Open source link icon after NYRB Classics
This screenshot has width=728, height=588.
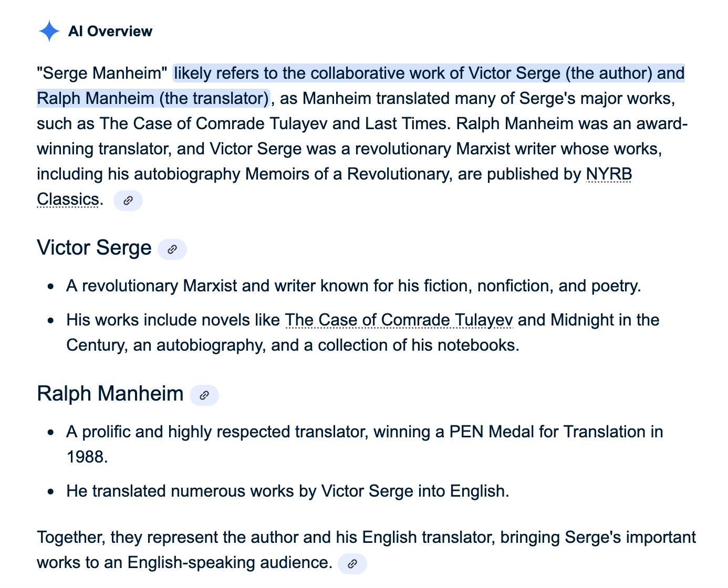tap(128, 201)
